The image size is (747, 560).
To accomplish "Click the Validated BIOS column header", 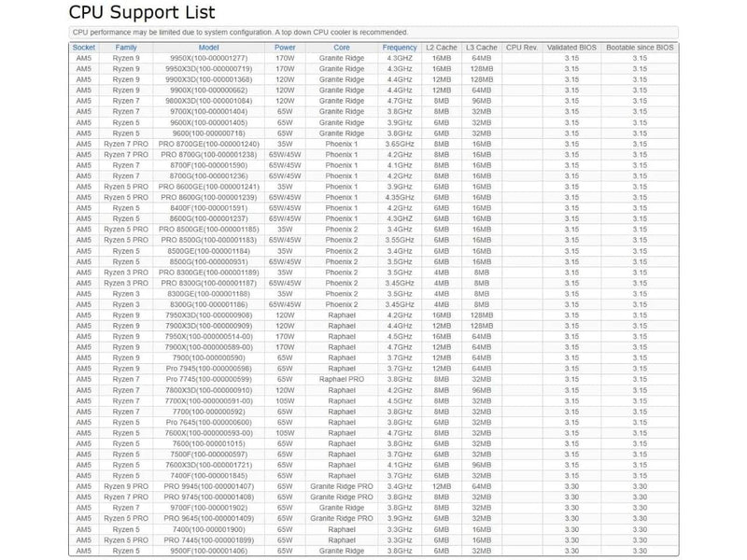I will 571,48.
